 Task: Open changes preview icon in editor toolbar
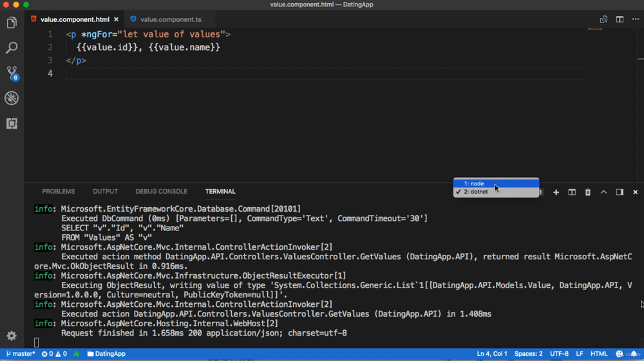[603, 19]
